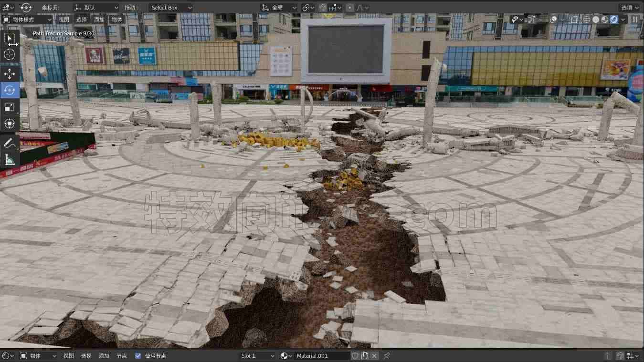This screenshot has width=644, height=362.
Task: Switch to material preview shading
Action: point(605,20)
